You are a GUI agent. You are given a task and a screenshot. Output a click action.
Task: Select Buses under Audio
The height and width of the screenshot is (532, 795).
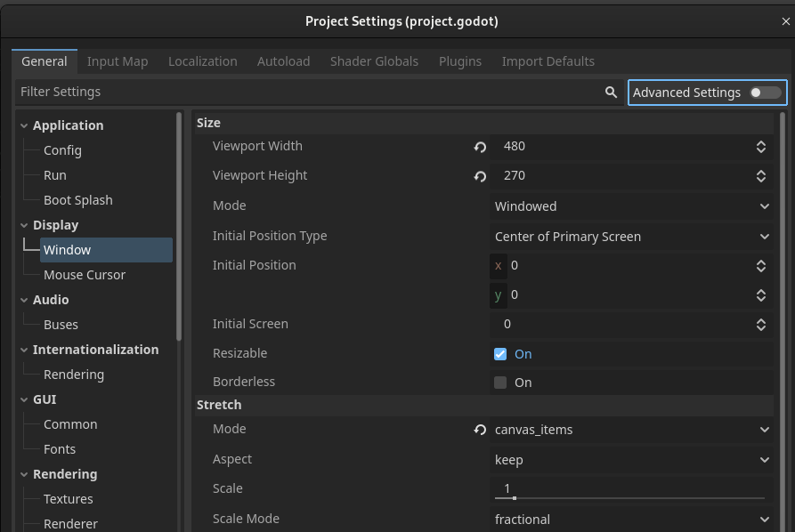(x=61, y=325)
